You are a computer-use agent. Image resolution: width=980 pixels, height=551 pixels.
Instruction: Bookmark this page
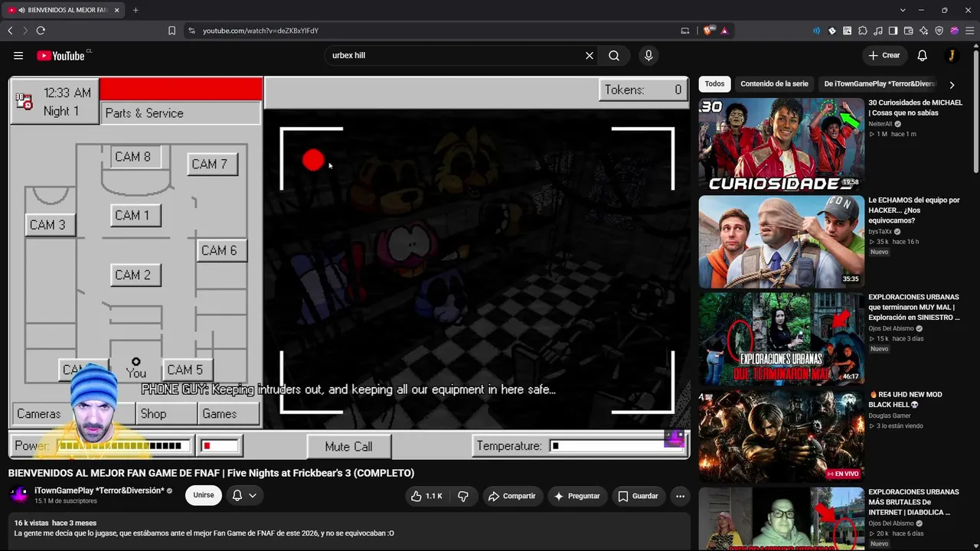click(171, 31)
